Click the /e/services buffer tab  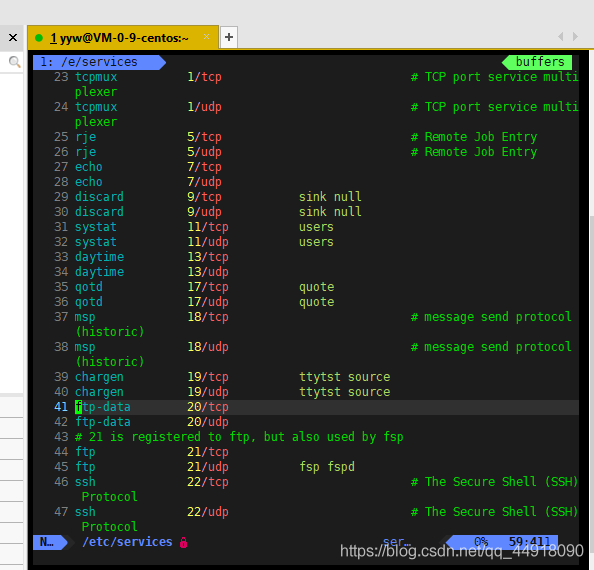click(99, 62)
